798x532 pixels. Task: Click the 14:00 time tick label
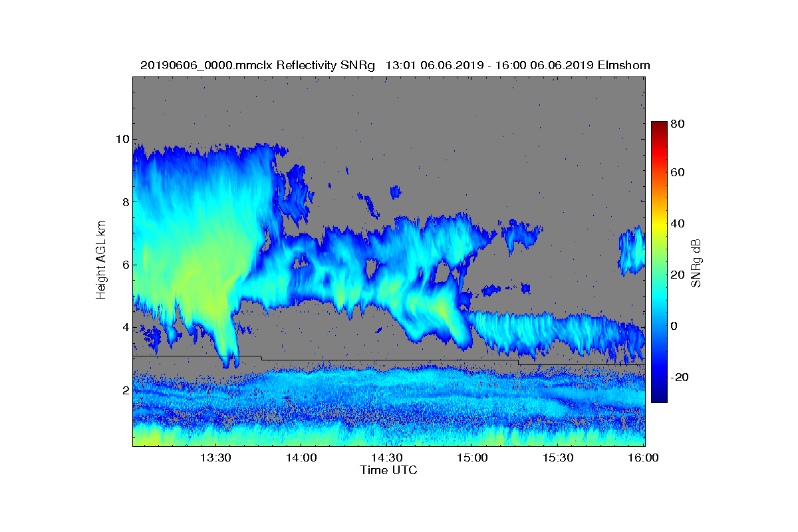(301, 458)
